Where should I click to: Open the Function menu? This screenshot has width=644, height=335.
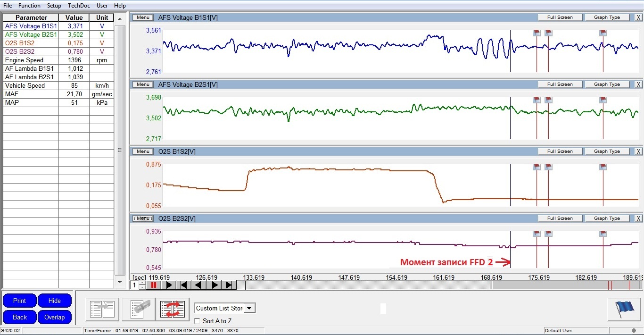(x=29, y=6)
